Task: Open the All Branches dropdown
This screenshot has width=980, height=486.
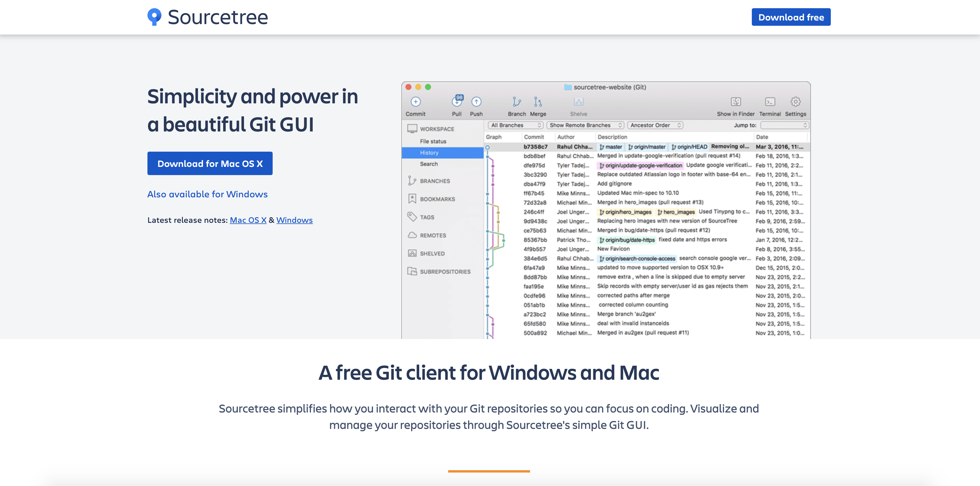Action: pos(515,125)
